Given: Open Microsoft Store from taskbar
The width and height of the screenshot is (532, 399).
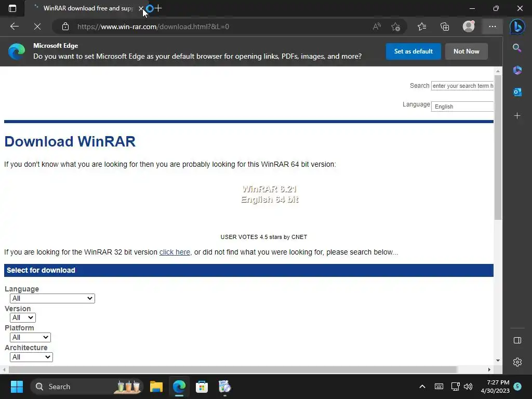Looking at the screenshot, I should pos(202,387).
